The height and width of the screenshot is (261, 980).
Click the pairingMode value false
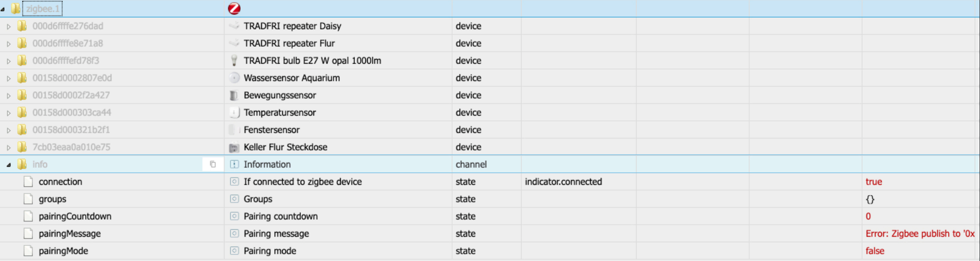click(x=875, y=251)
